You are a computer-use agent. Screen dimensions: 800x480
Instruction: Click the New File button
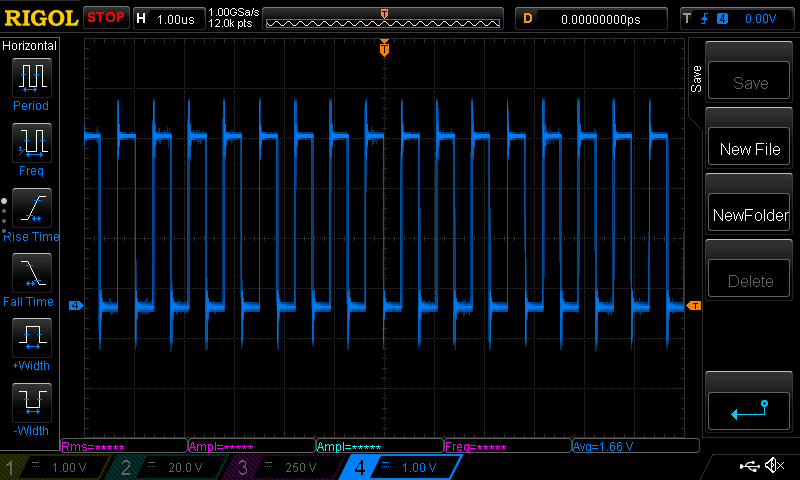[x=749, y=147]
